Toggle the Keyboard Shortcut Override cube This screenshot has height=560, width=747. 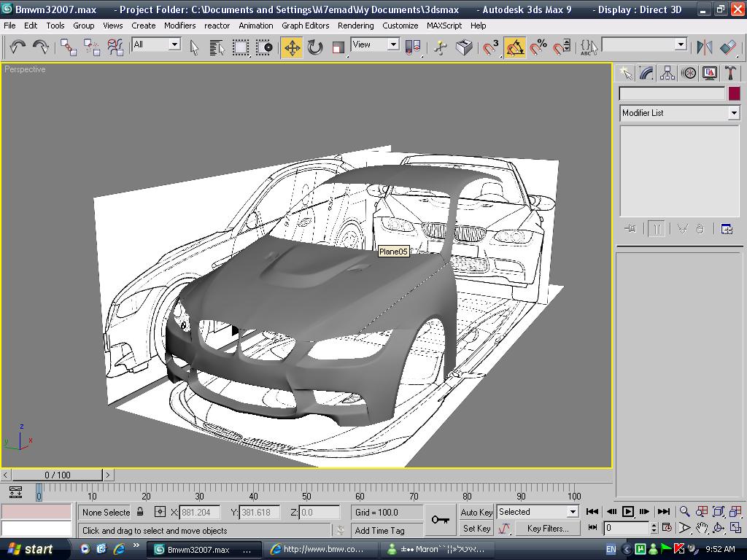coord(464,47)
